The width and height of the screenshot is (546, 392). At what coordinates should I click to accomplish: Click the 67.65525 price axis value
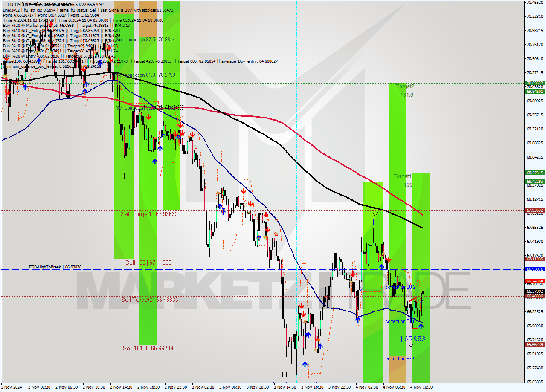pos(534,228)
